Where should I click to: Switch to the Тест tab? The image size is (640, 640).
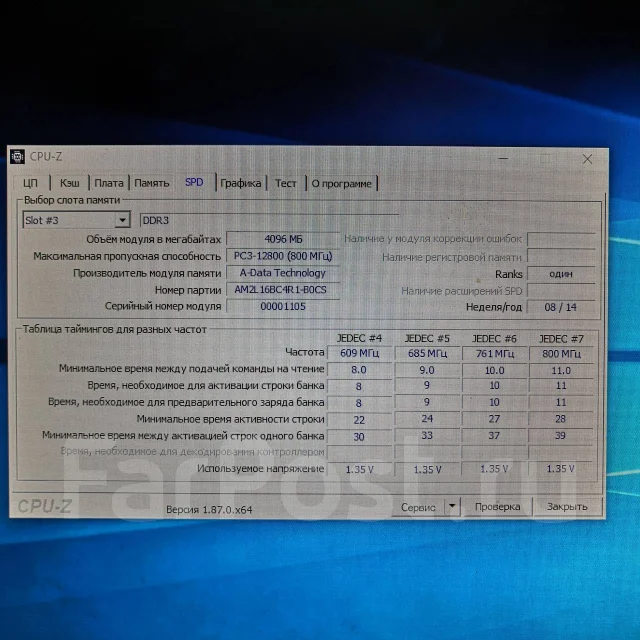(286, 183)
